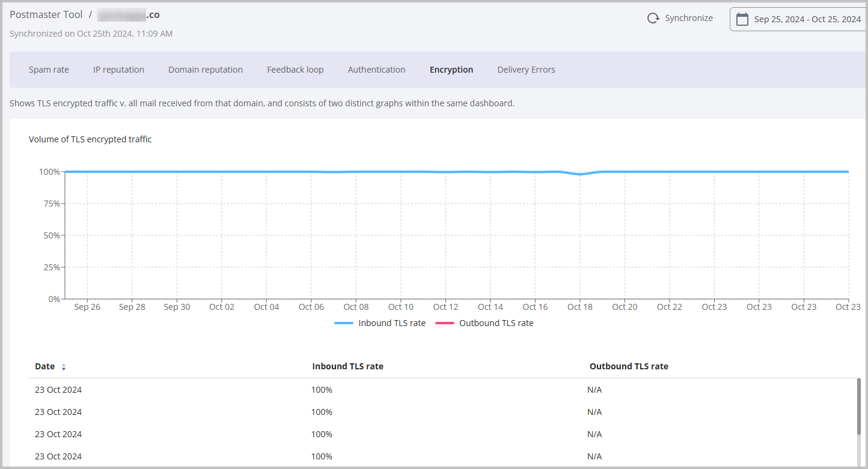Open the Sep 25 - Oct 25 date range dropdown
868x469 pixels.
[807, 19]
